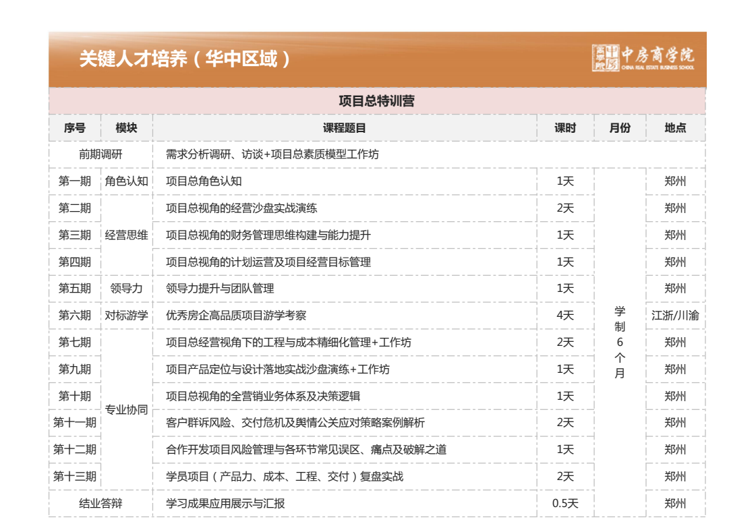Image resolution: width=756 pixels, height=532 pixels.
Task: Click the 第六期 row label
Action: coord(75,315)
